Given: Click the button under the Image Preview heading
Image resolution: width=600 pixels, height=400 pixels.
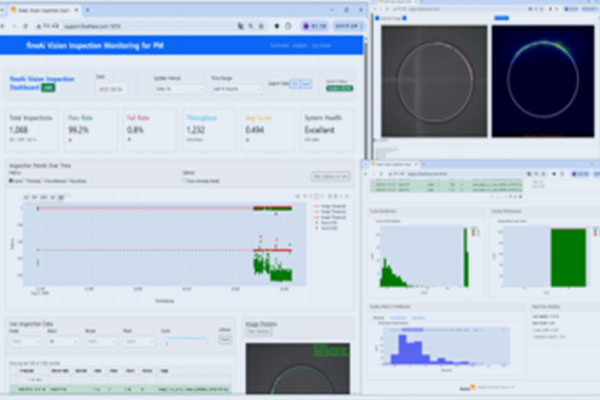Looking at the screenshot, I should click(259, 331).
